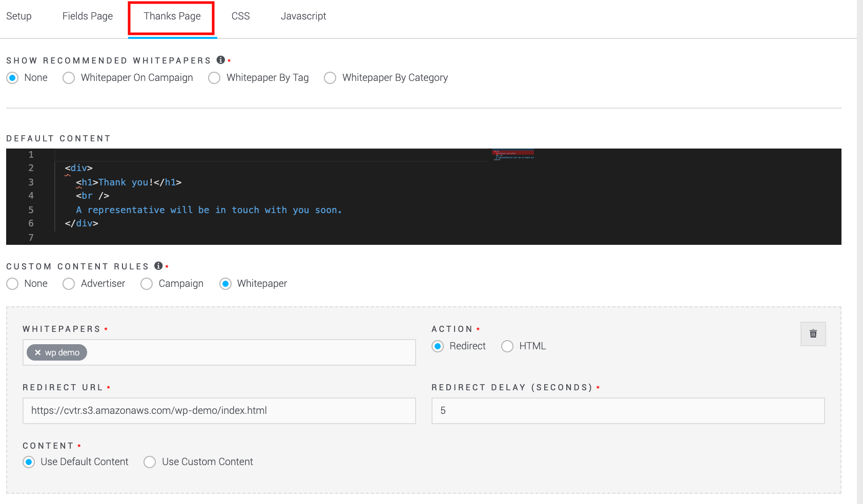Select Whitepaper custom content rule
The height and width of the screenshot is (504, 863).
[225, 284]
